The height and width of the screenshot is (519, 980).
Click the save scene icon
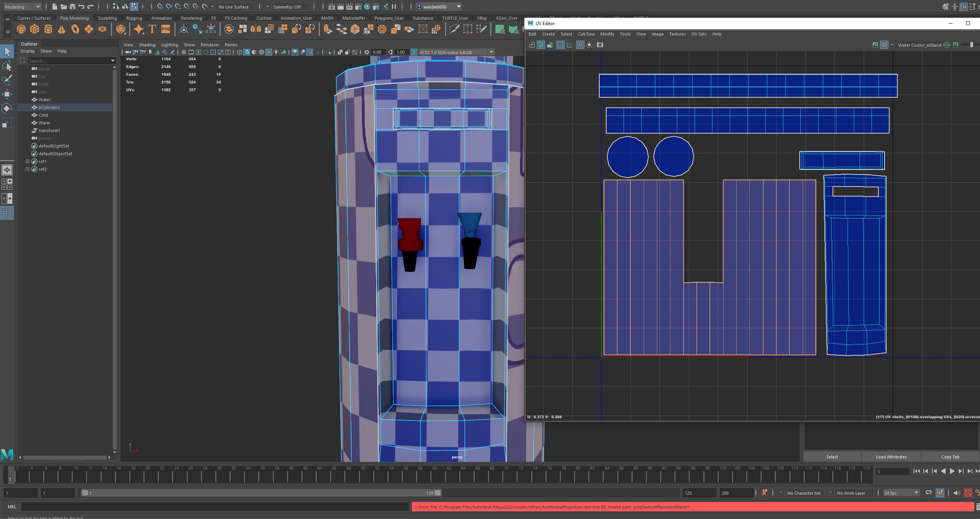coord(72,7)
